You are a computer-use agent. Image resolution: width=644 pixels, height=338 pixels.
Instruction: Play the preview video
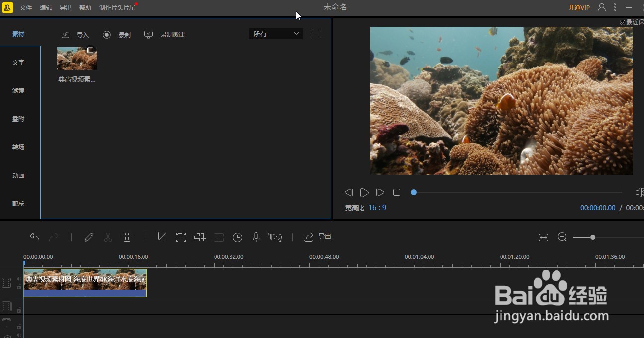(x=364, y=192)
